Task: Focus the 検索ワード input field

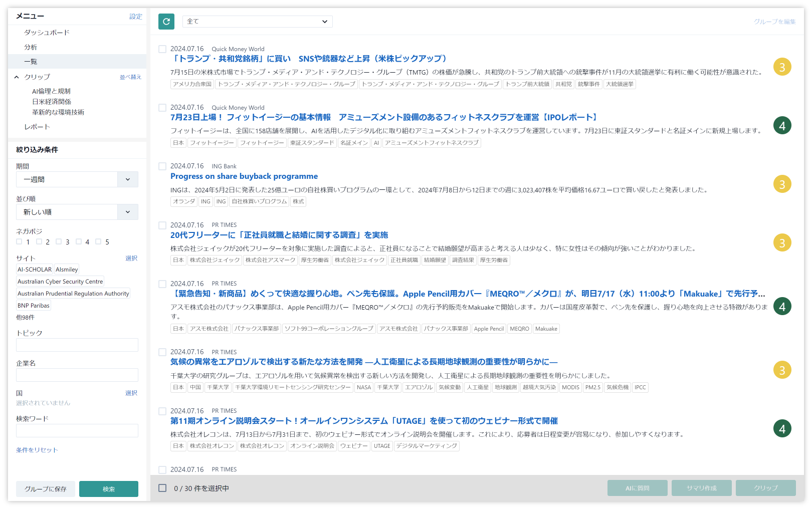Action: [x=77, y=431]
